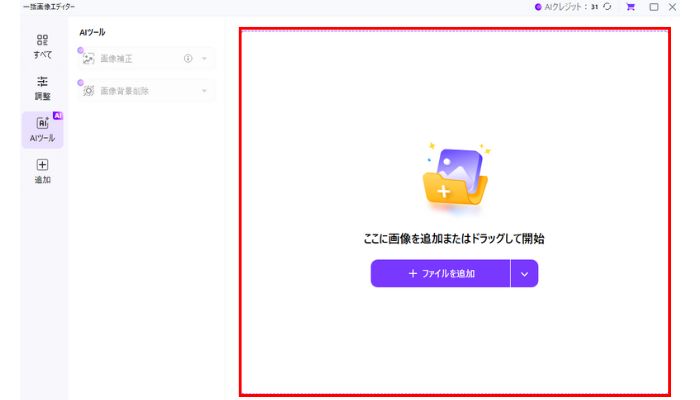Open the 追加 (Add) tab
Screen dimensions: 700x400
[x=42, y=171]
